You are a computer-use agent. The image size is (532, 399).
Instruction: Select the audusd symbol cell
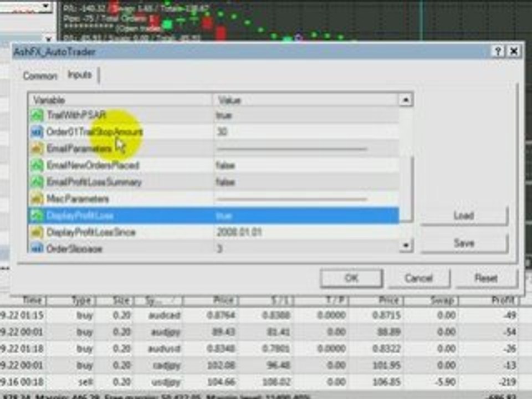[x=164, y=349]
